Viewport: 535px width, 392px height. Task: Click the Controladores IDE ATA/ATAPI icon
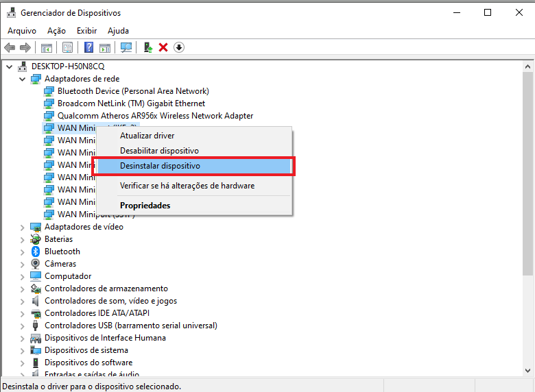coord(36,313)
